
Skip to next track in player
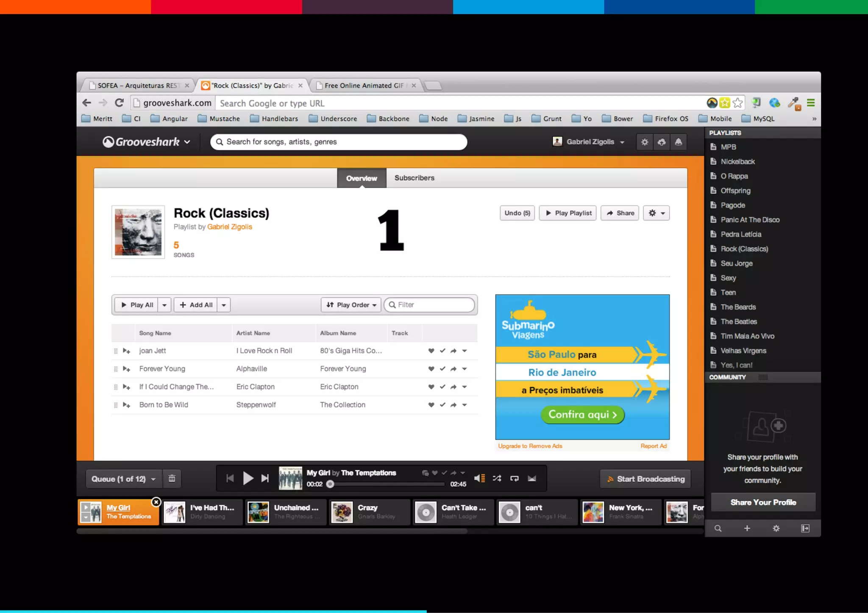265,478
